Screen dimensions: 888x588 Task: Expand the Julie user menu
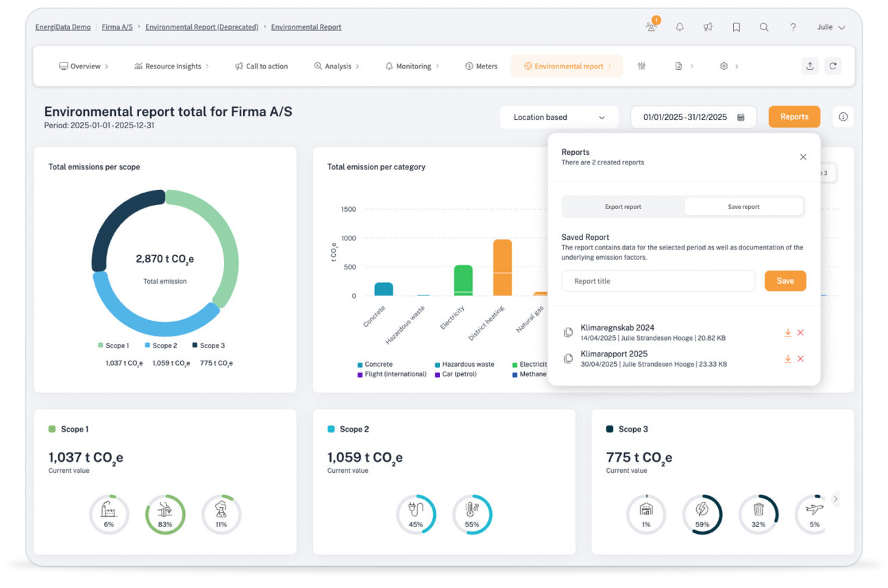[x=830, y=27]
